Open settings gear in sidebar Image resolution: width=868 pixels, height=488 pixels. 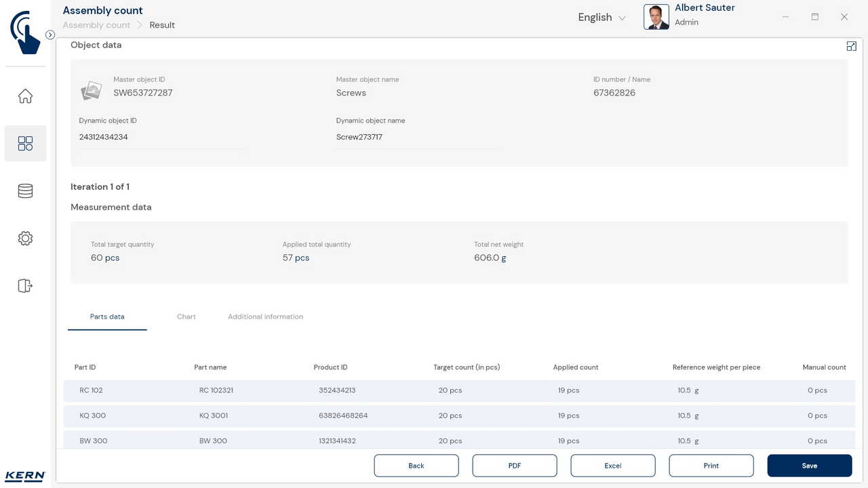pyautogui.click(x=25, y=238)
